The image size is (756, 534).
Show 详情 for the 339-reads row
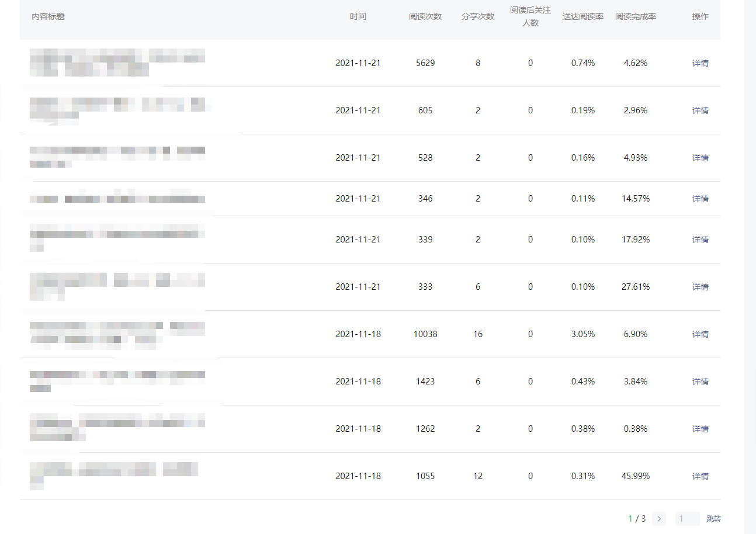point(700,240)
